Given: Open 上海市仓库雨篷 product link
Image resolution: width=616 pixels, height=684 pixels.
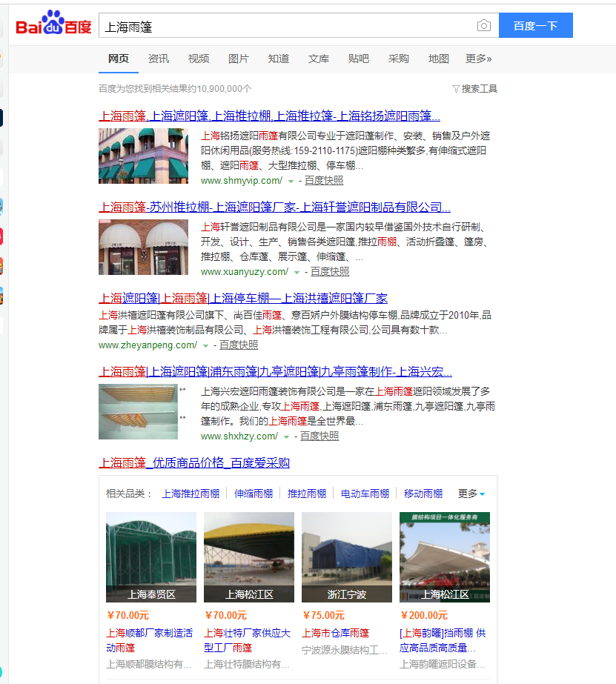Looking at the screenshot, I should click(x=336, y=634).
